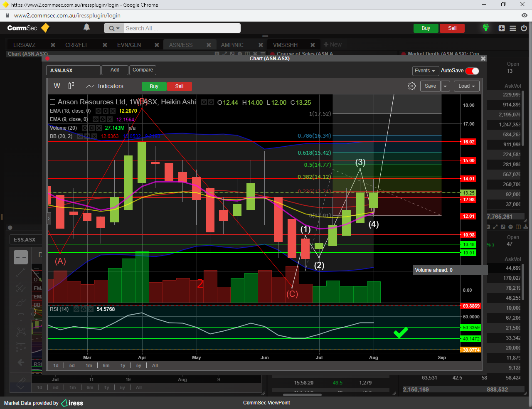Collapse the indicator legend box
The image size is (532, 409).
(x=53, y=102)
